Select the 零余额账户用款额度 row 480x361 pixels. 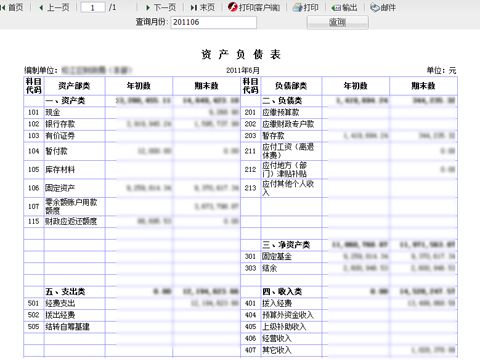pos(132,206)
